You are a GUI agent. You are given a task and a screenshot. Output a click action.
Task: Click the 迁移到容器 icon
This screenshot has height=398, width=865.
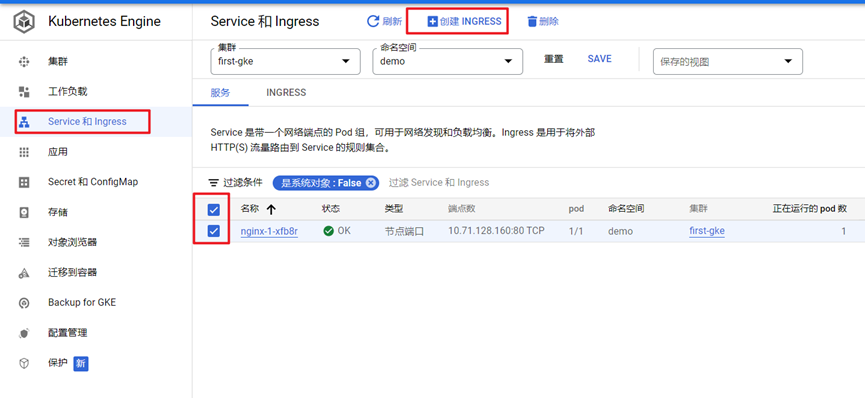click(x=24, y=273)
